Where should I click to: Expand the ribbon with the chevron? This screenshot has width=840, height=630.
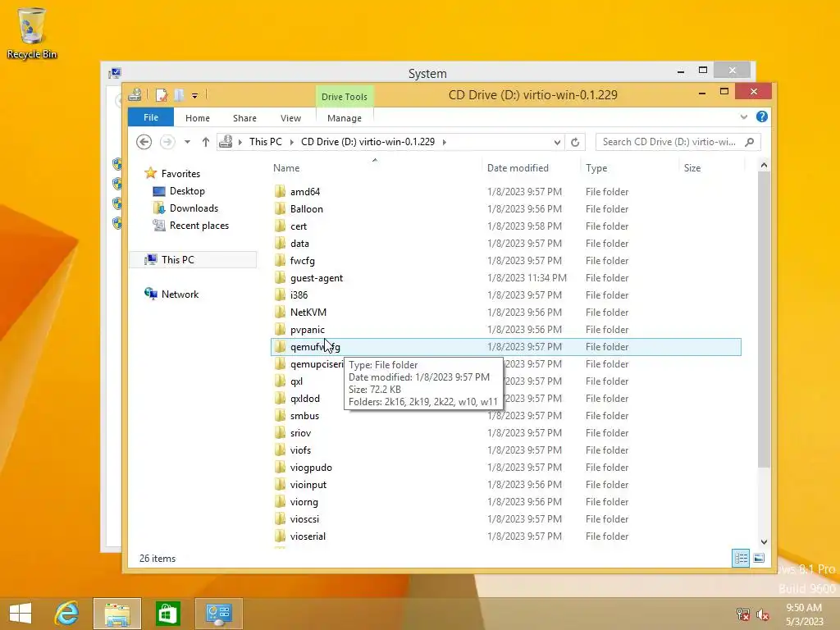[x=743, y=116]
